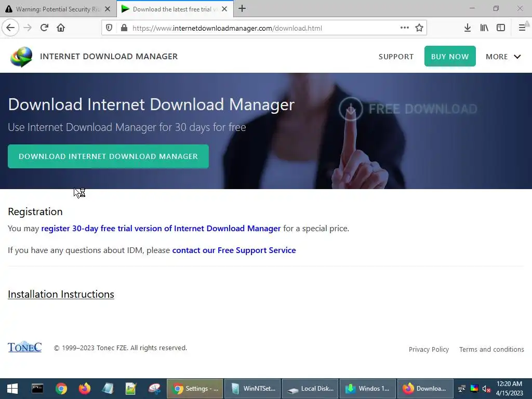This screenshot has height=399, width=532.
Task: Open the red scissors-like taskbar app
Action: tap(154, 389)
